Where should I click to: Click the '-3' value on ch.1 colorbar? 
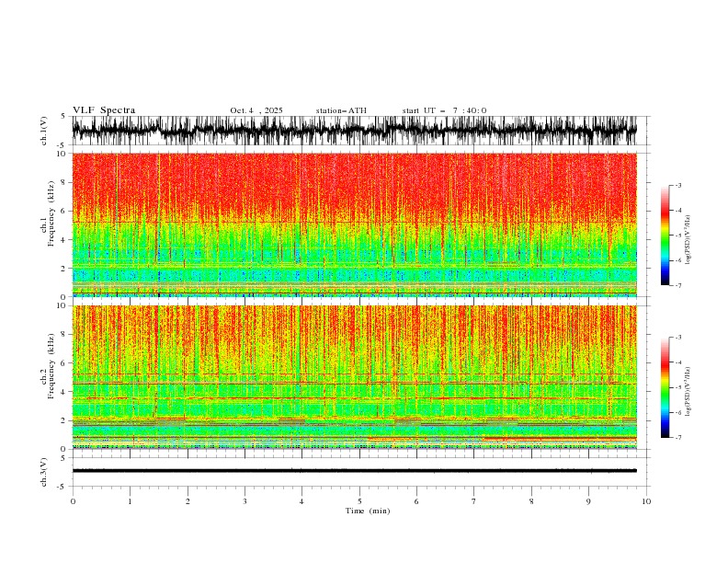click(x=677, y=185)
